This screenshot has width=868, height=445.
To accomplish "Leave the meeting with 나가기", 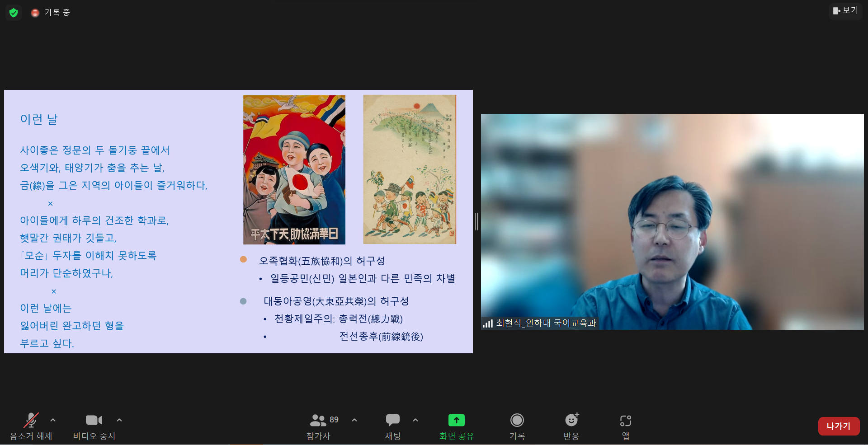I will point(839,426).
